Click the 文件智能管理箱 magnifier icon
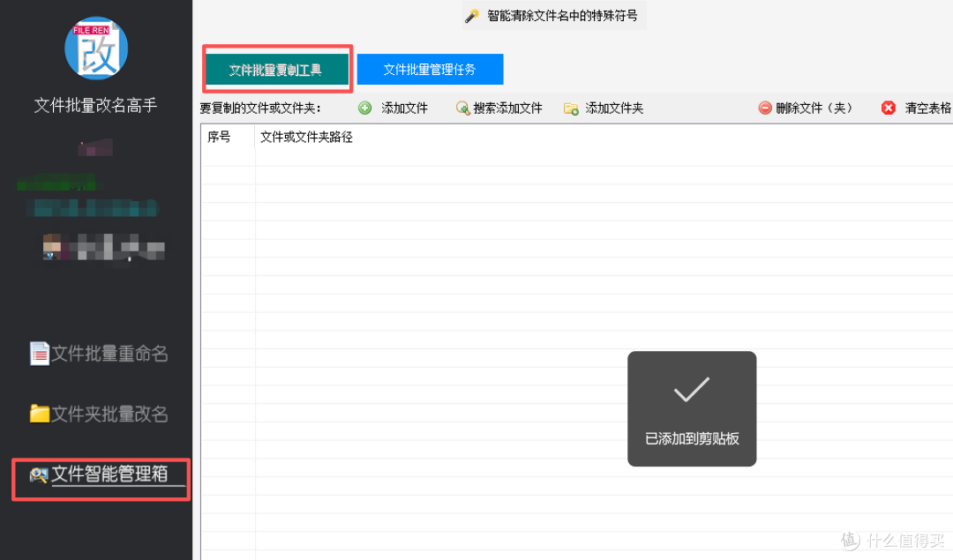953x560 pixels. point(38,475)
